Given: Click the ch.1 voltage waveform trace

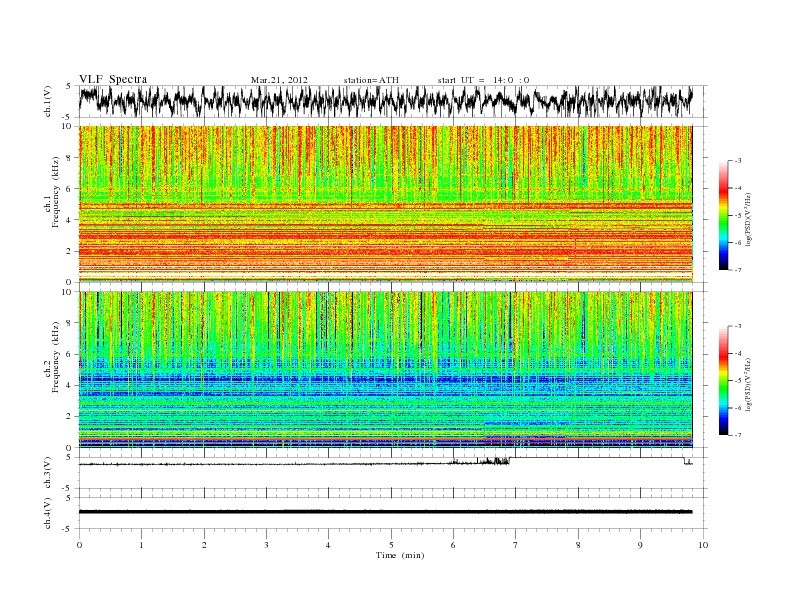Looking at the screenshot, I should [x=385, y=101].
